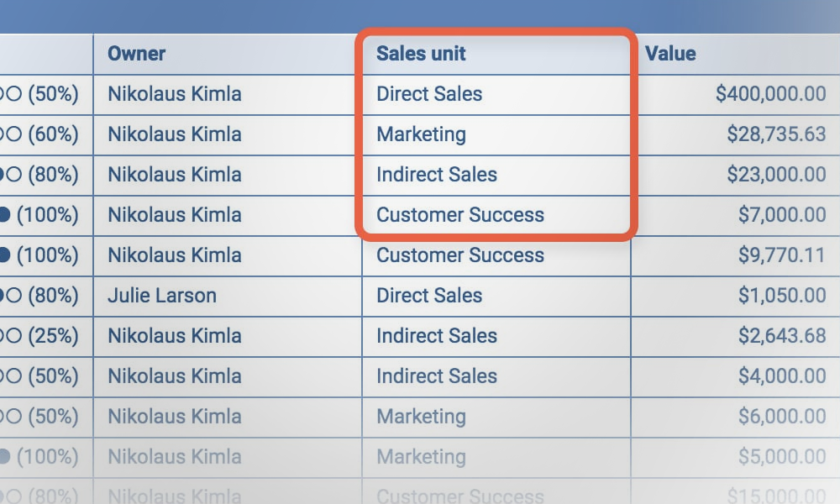This screenshot has width=840, height=504.
Task: Click the $23,000.00 value cell
Action: [778, 175]
